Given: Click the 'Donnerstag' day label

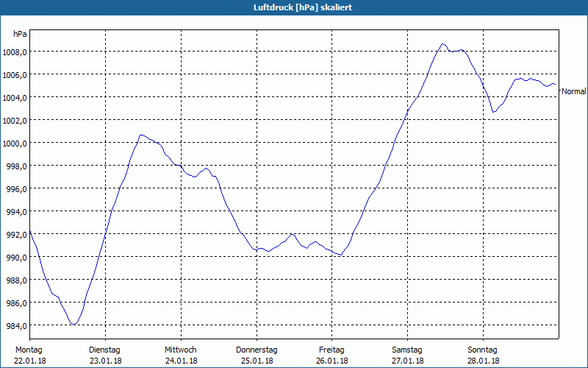Looking at the screenshot, I should (x=257, y=350).
